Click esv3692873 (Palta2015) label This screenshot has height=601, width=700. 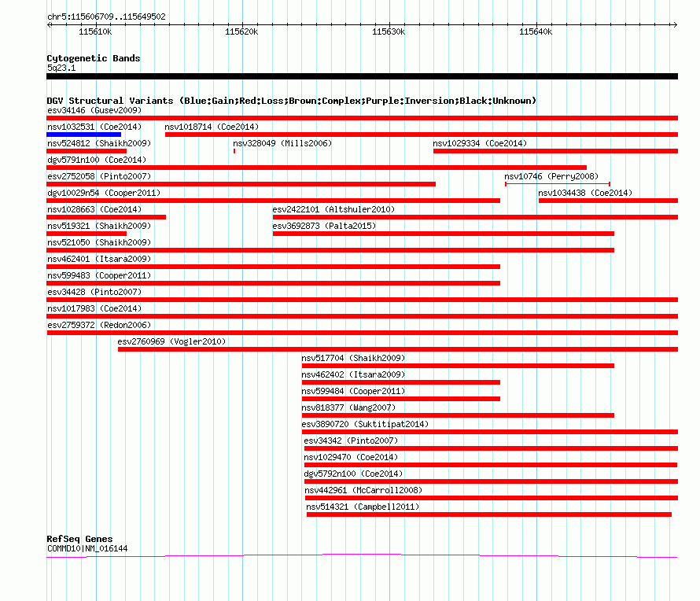pyautogui.click(x=324, y=226)
